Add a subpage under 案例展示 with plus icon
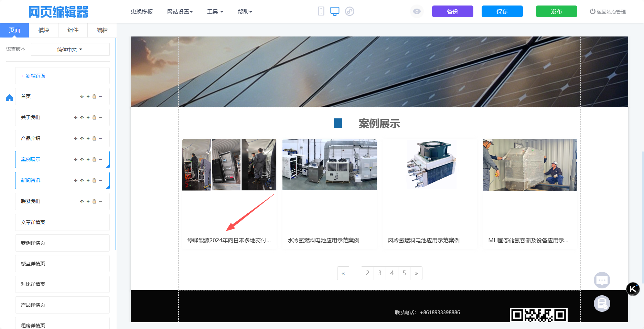This screenshot has height=329, width=644. 88,159
